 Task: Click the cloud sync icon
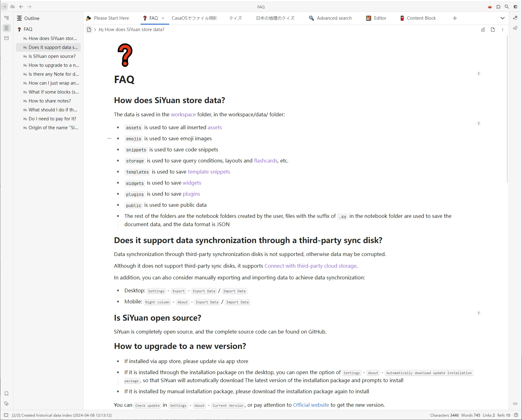coord(13,6)
